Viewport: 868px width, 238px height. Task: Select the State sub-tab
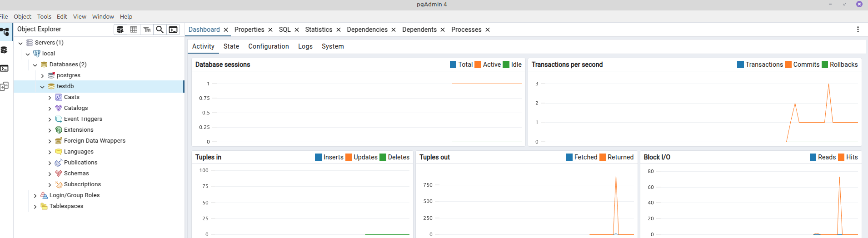tap(231, 46)
